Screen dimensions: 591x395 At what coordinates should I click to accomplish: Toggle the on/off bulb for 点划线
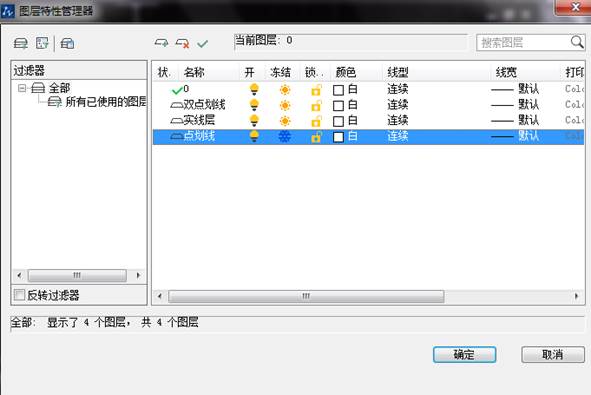click(254, 136)
